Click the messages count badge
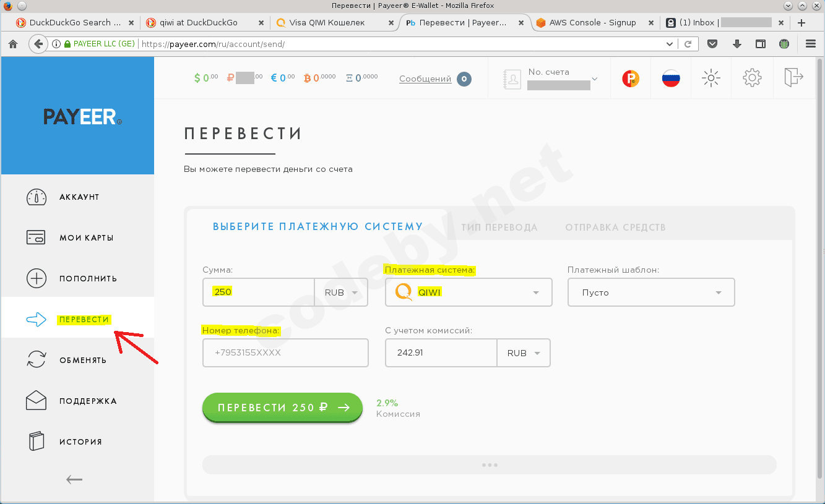The width and height of the screenshot is (825, 504). coord(464,79)
